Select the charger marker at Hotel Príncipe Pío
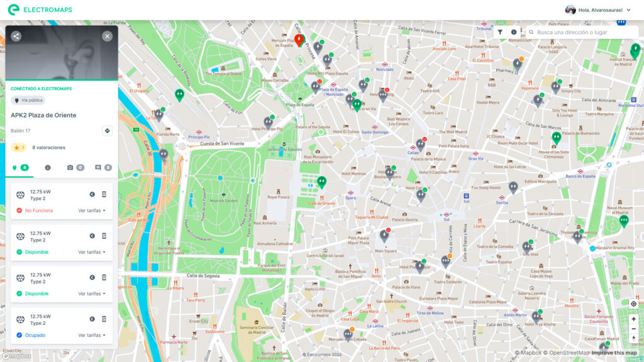The width and height of the screenshot is (644, 362). click(x=268, y=122)
